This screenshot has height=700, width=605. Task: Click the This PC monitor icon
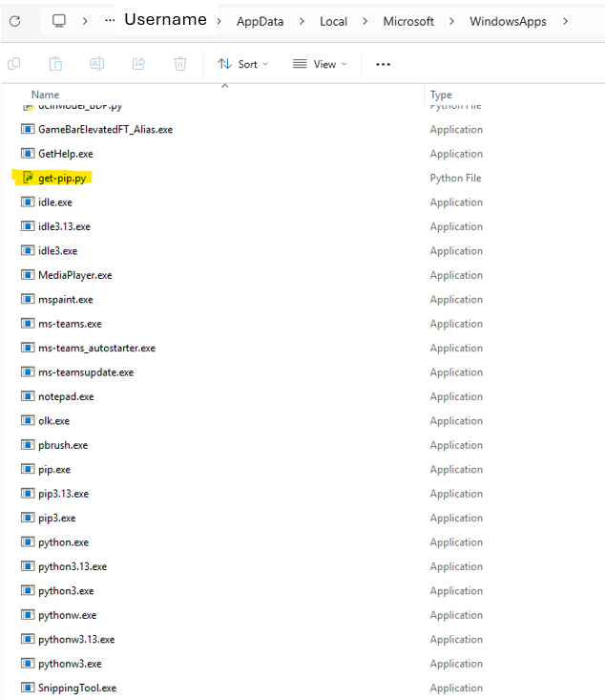pos(59,21)
